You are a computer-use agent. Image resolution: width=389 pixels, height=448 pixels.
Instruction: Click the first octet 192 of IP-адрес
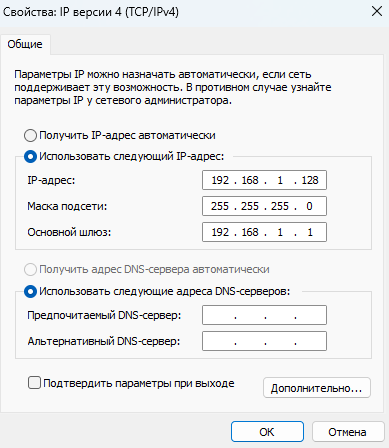click(220, 180)
